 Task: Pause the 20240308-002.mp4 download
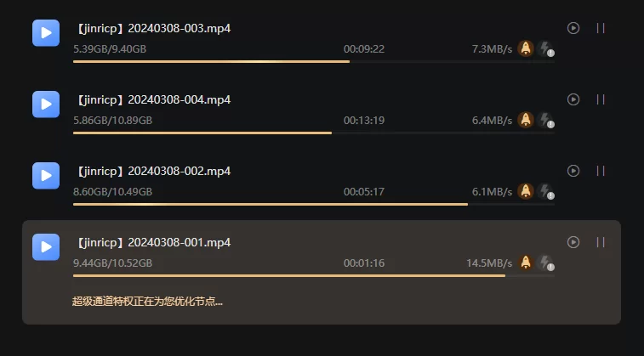[x=601, y=171]
